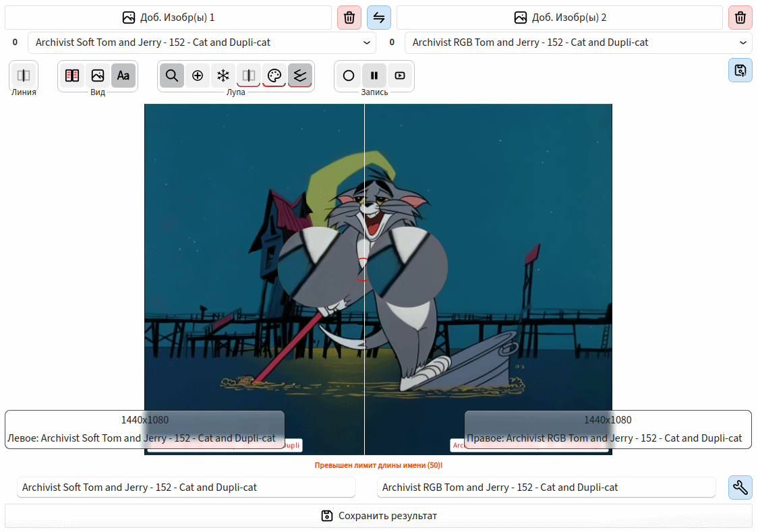Toggle the Линия split line orientation icon
This screenshot has width=758, height=532.
tap(24, 76)
